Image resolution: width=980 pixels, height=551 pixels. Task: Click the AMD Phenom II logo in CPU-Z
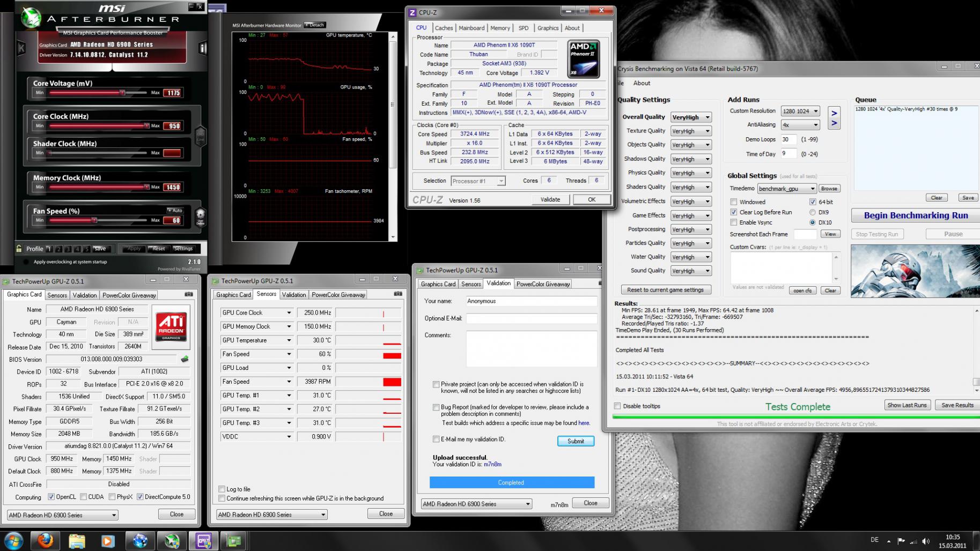coord(584,59)
